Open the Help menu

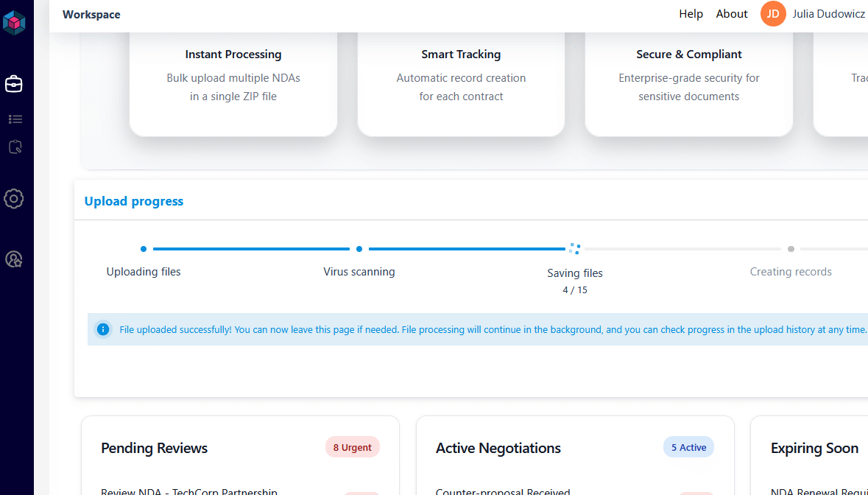[691, 14]
